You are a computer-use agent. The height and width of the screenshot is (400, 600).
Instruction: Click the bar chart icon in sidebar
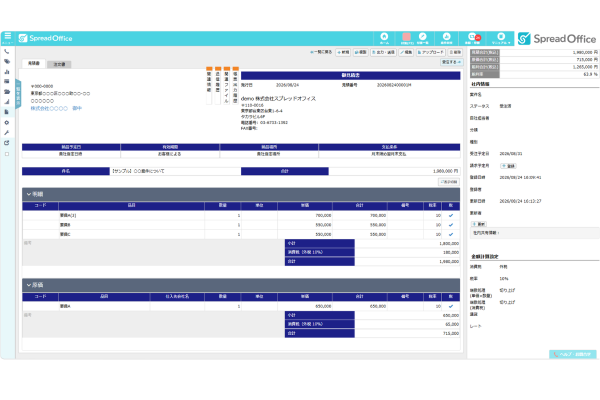point(7,72)
